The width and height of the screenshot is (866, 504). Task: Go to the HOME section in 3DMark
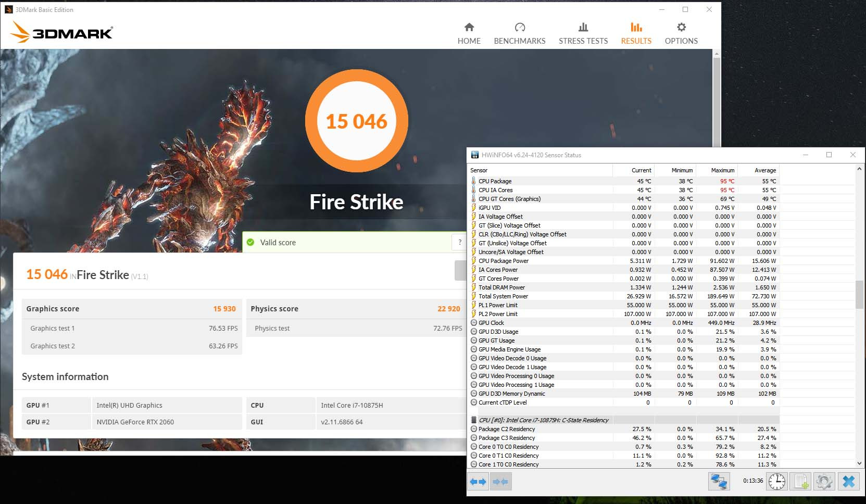point(469,33)
